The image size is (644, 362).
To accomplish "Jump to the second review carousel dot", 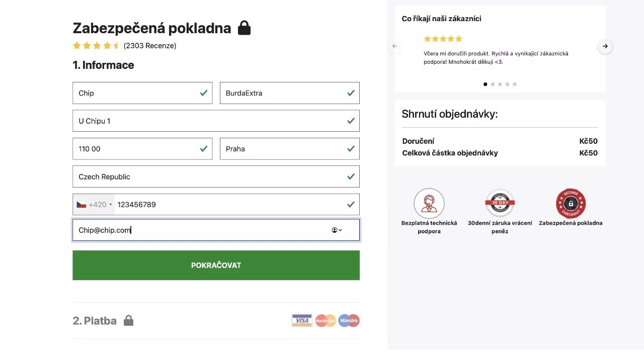I will 493,84.
